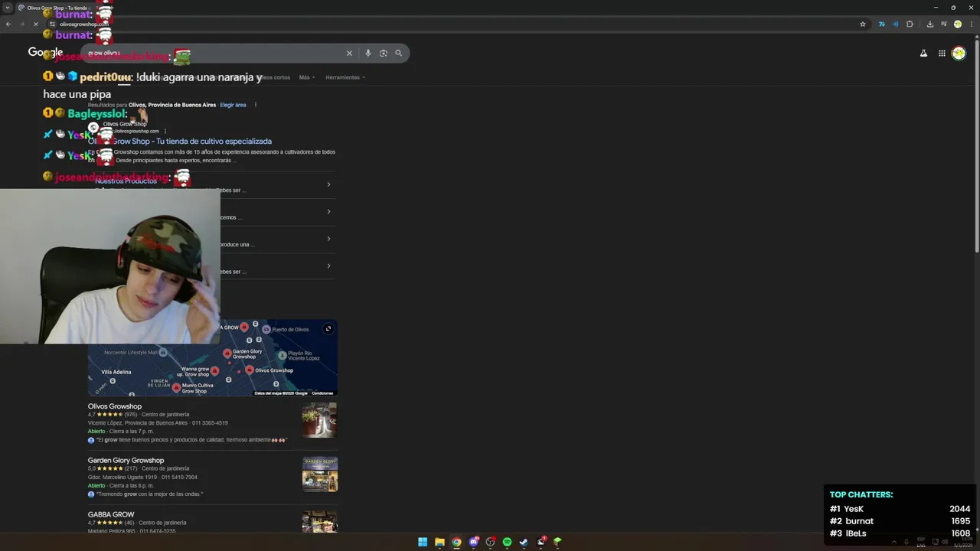Open the Más dropdown in search filters
980x551 pixels.
coord(306,77)
